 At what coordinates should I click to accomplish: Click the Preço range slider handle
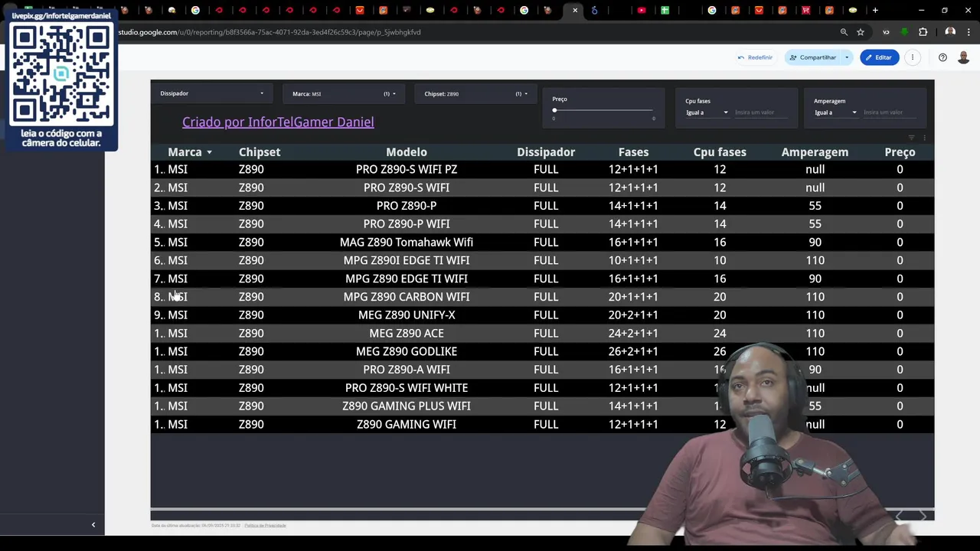coord(554,110)
